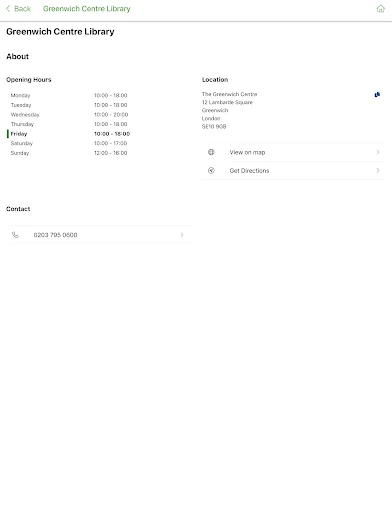Click the About heading
The image size is (392, 512).
click(18, 56)
